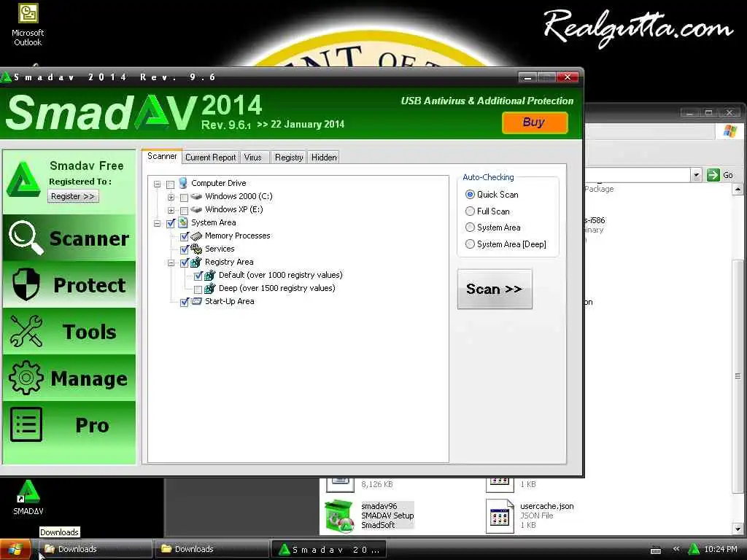Click the Computer Drive icon in tree

pos(182,183)
